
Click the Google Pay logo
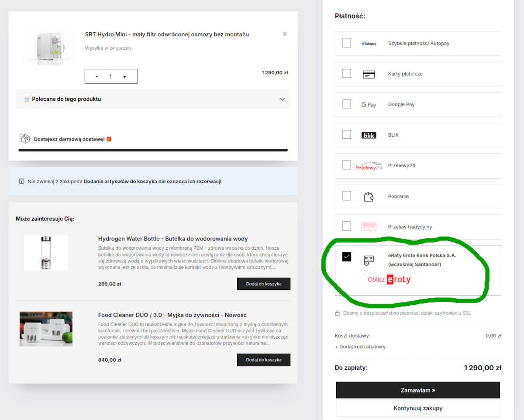tap(369, 105)
